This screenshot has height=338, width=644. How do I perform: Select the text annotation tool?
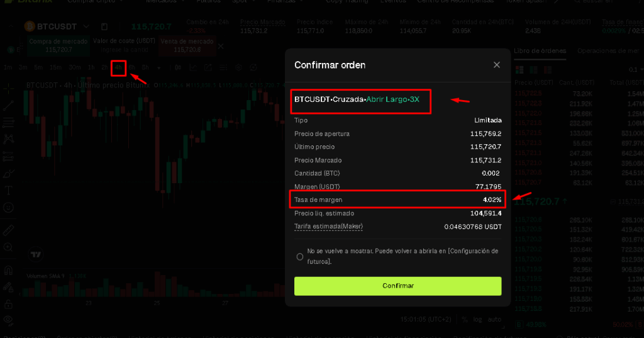(9, 190)
